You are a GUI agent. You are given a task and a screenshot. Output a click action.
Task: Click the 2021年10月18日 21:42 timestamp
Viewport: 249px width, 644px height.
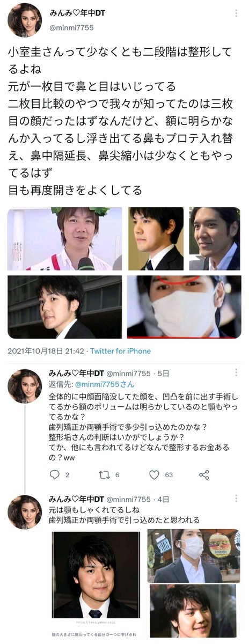[x=46, y=351]
